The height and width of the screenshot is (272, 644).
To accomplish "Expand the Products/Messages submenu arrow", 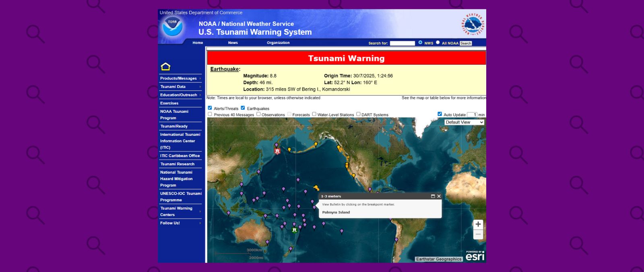I will 200,79.
